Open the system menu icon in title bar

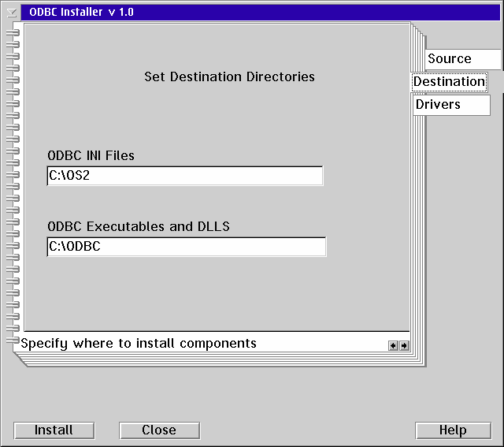pyautogui.click(x=12, y=13)
